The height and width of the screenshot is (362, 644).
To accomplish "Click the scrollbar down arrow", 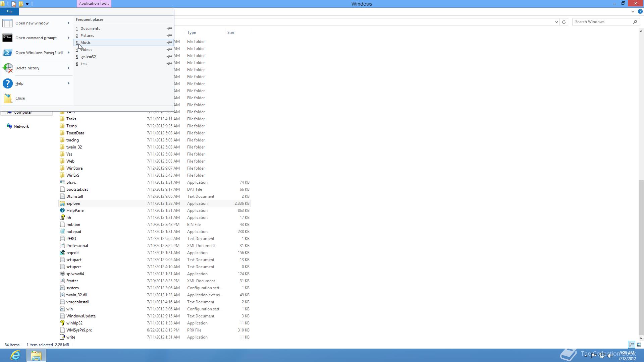I will coord(641,338).
